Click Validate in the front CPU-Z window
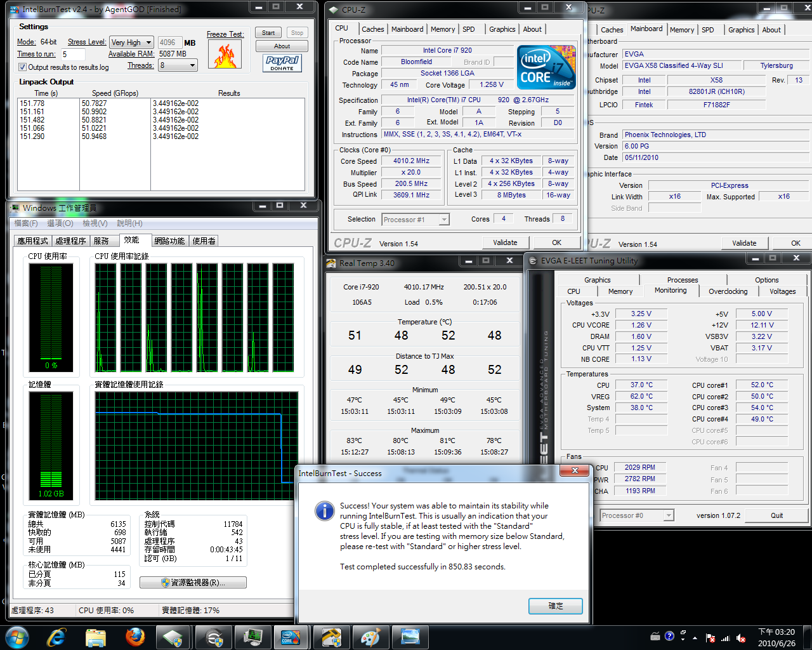This screenshot has height=650, width=812. pyautogui.click(x=505, y=242)
